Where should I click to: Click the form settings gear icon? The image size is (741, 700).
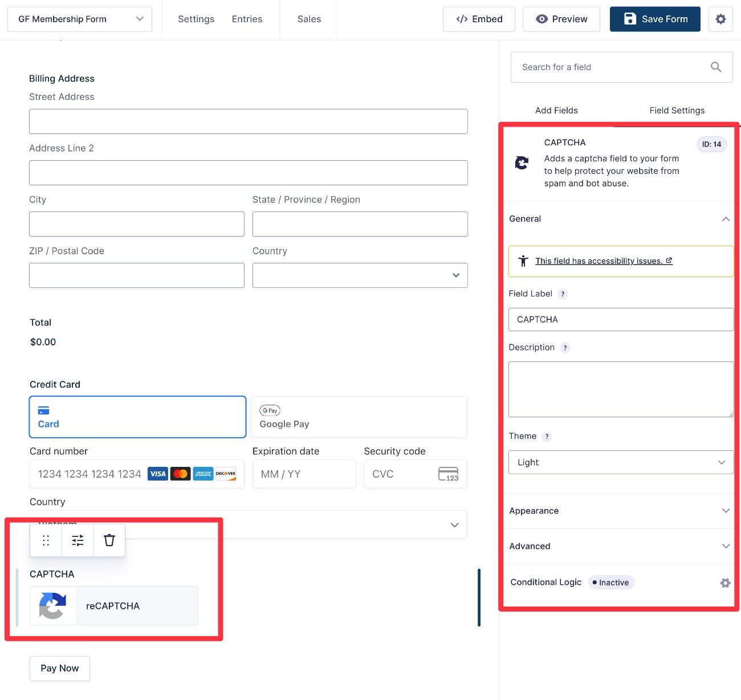coord(720,19)
